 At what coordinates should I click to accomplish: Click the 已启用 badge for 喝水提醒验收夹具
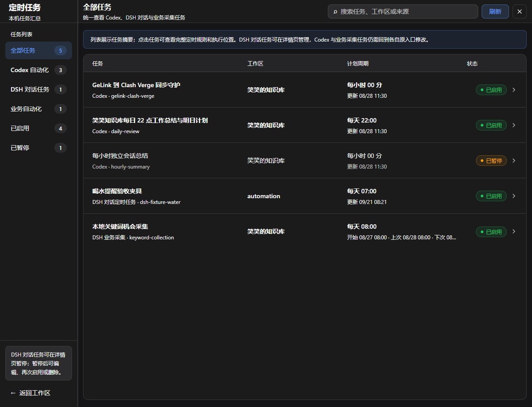click(x=491, y=196)
